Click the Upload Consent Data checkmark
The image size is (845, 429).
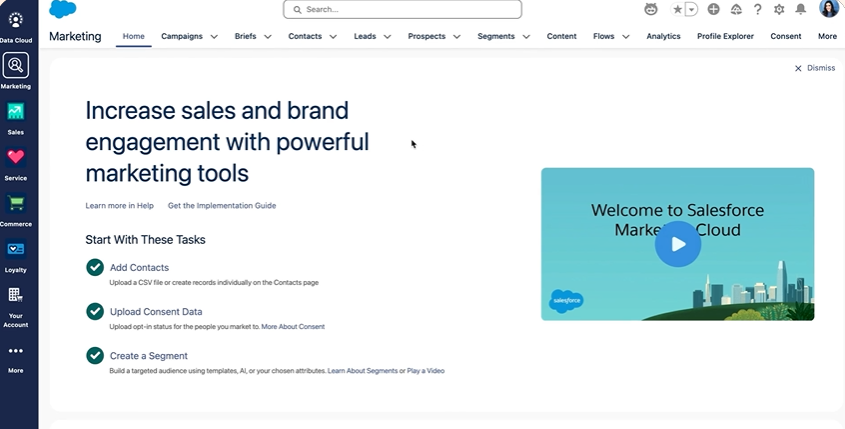click(x=95, y=311)
